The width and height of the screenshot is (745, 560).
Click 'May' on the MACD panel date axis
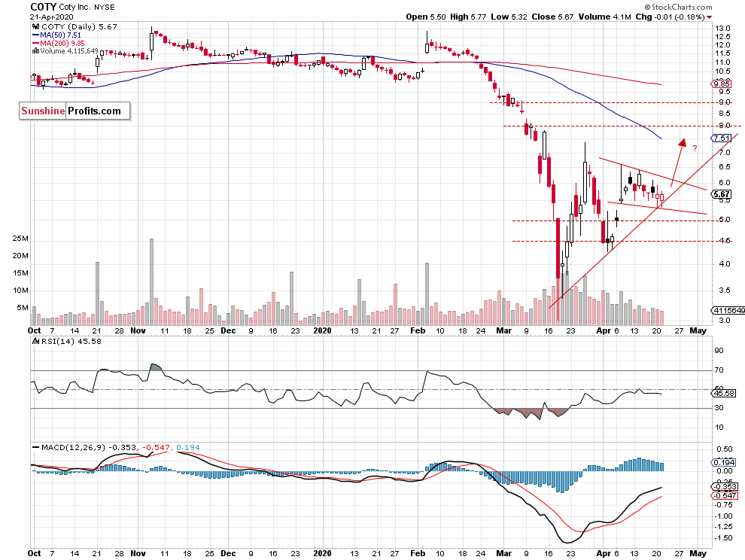[x=698, y=553]
